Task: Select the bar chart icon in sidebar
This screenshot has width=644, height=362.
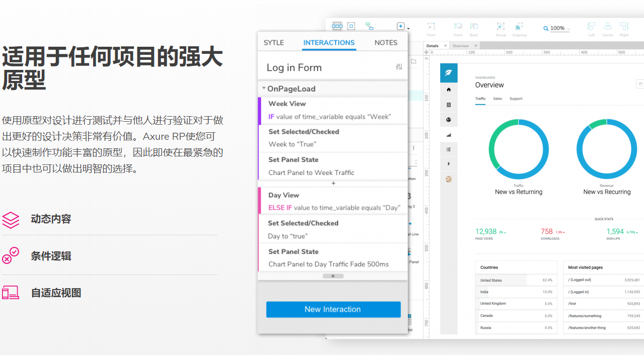Action: tap(449, 135)
